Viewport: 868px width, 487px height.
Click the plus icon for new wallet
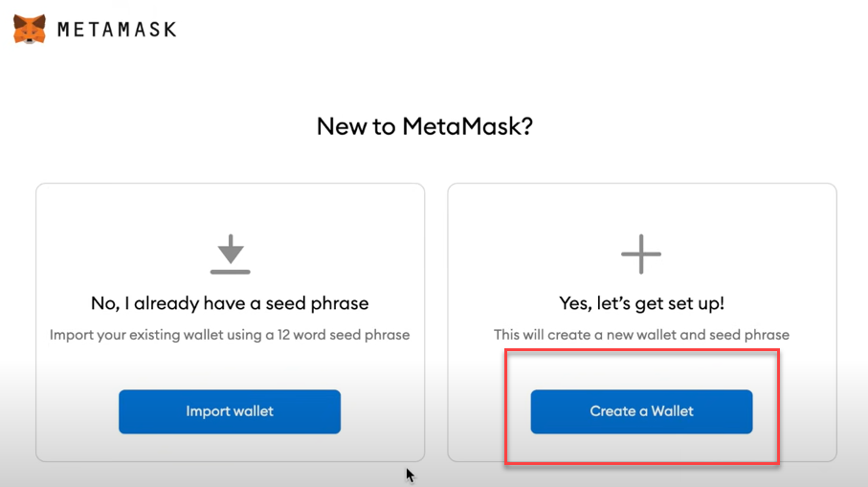click(641, 254)
